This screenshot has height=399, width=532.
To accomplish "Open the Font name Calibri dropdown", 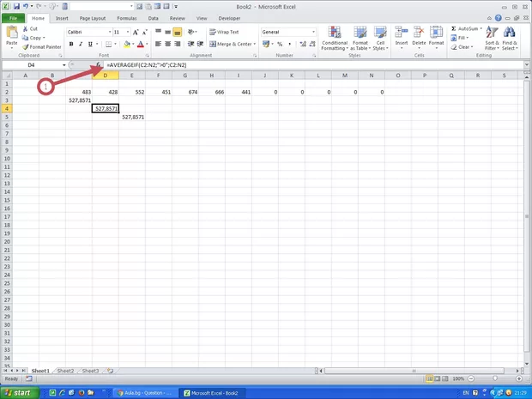I will pos(110,32).
